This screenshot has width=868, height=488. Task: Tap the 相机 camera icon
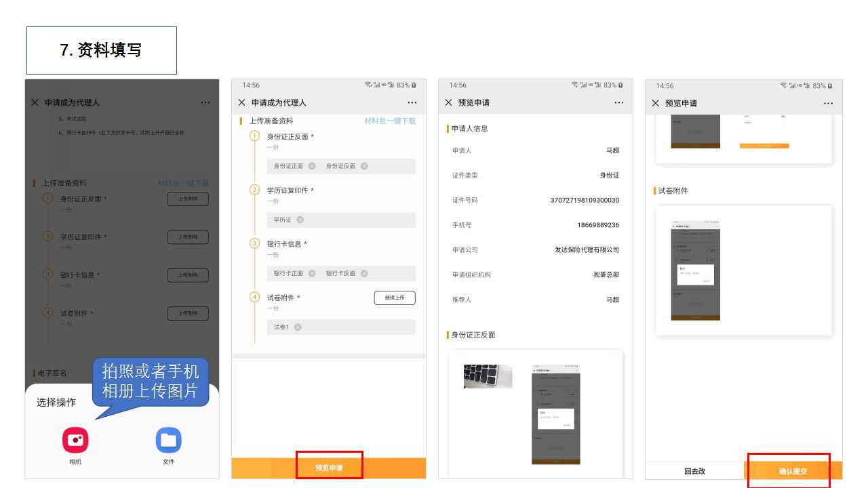pyautogui.click(x=75, y=440)
